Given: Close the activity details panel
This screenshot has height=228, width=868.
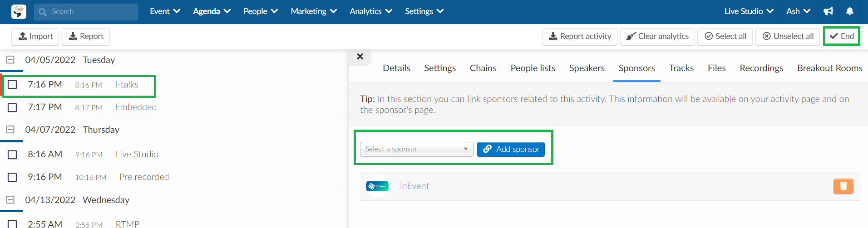Looking at the screenshot, I should point(360,57).
